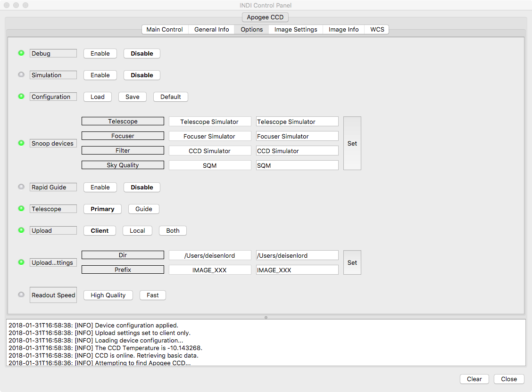
Task: Edit the Prefix IMAGE_XXX input field
Action: coord(297,270)
